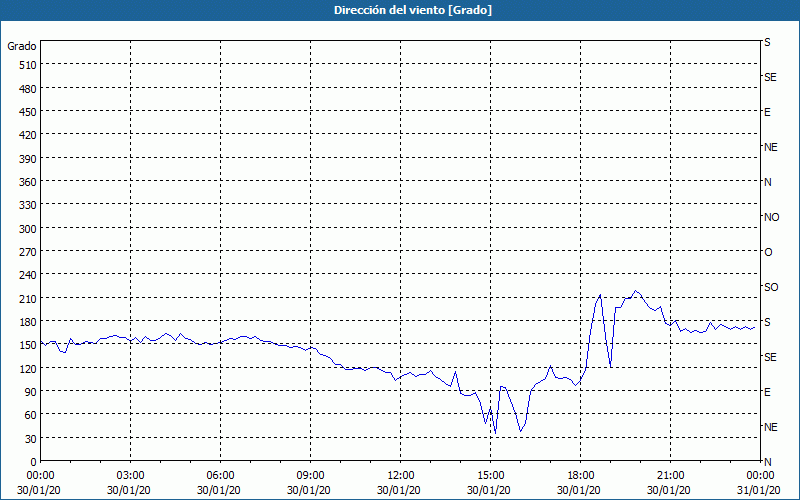
Task: Choose the 180 y-axis tick label
Action: click(x=28, y=322)
